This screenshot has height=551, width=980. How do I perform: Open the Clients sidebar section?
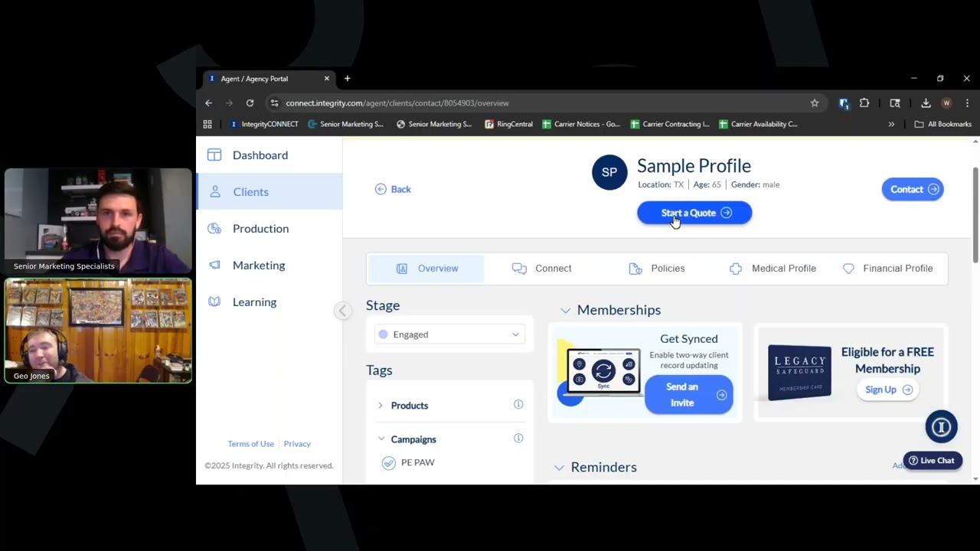pos(269,192)
